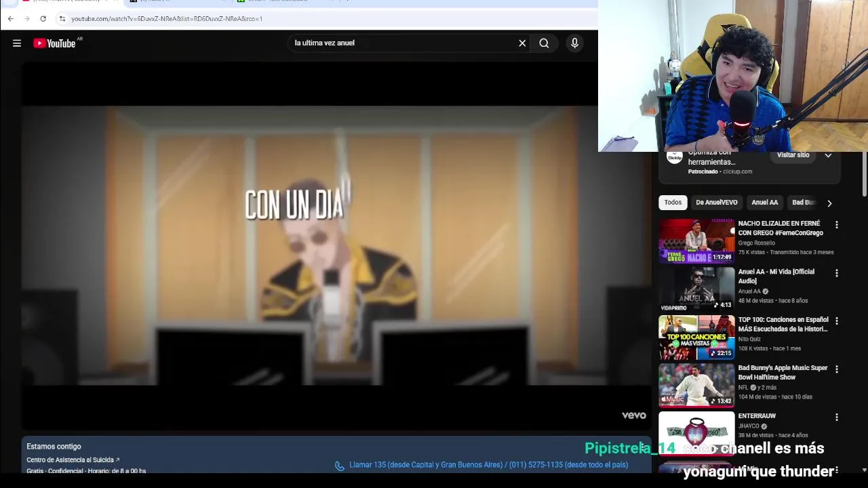Open Bad Bunny Halftime Show thumbnail

pyautogui.click(x=696, y=385)
